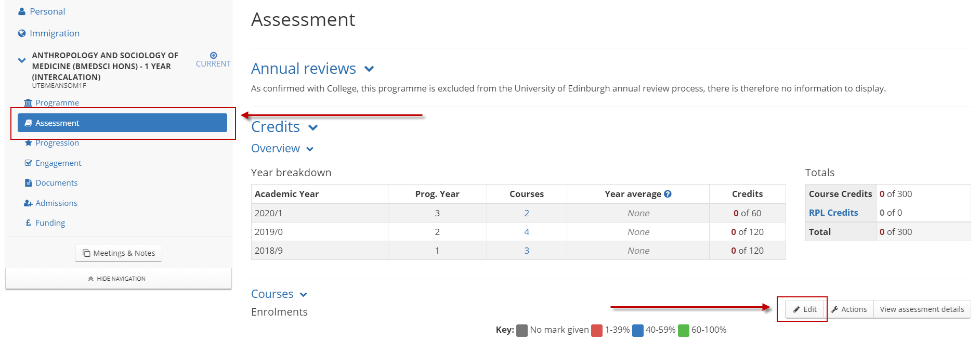Click the Annual reviews heading

304,69
